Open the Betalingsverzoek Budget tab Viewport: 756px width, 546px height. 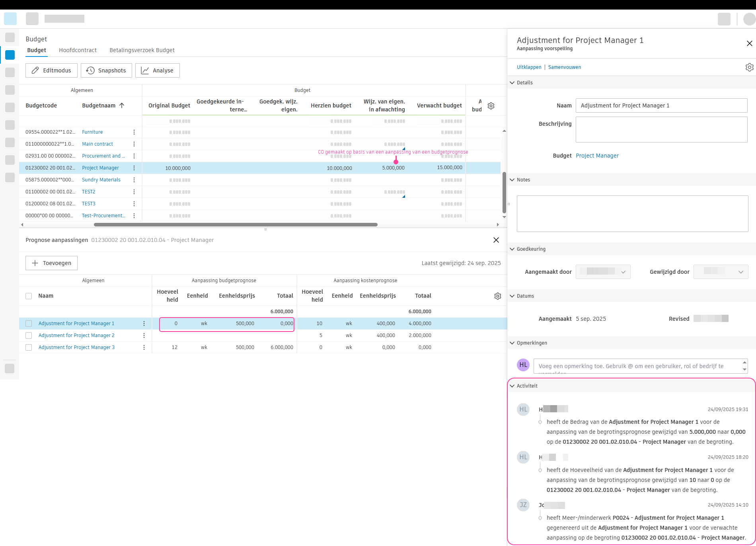pos(142,50)
